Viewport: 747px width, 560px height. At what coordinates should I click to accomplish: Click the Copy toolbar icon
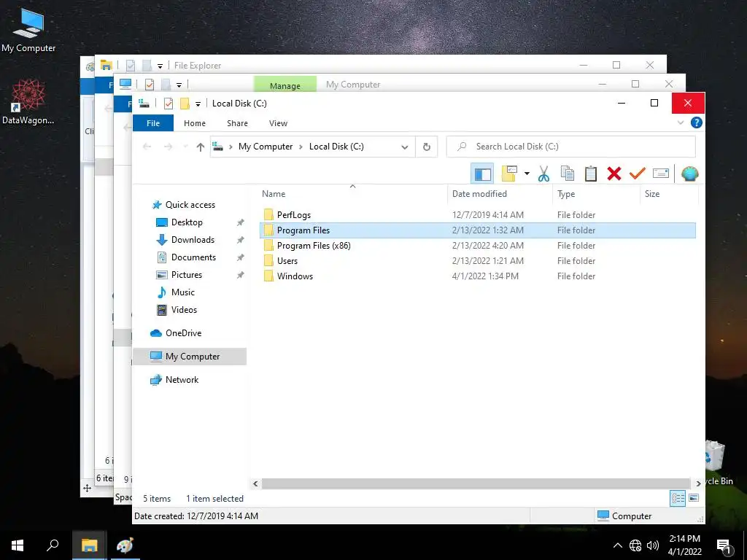[567, 174]
